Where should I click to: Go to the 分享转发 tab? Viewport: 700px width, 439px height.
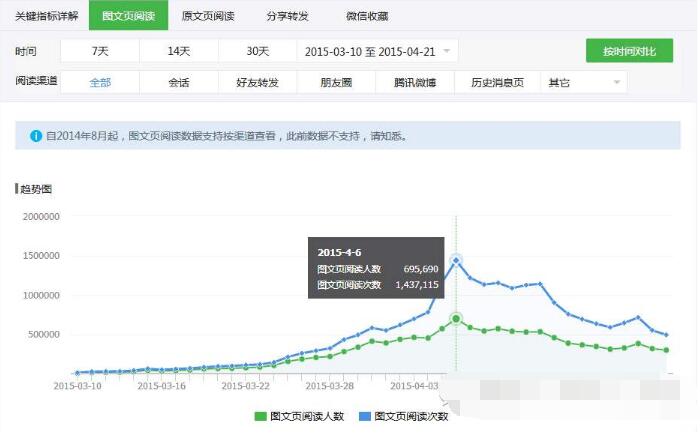click(287, 16)
